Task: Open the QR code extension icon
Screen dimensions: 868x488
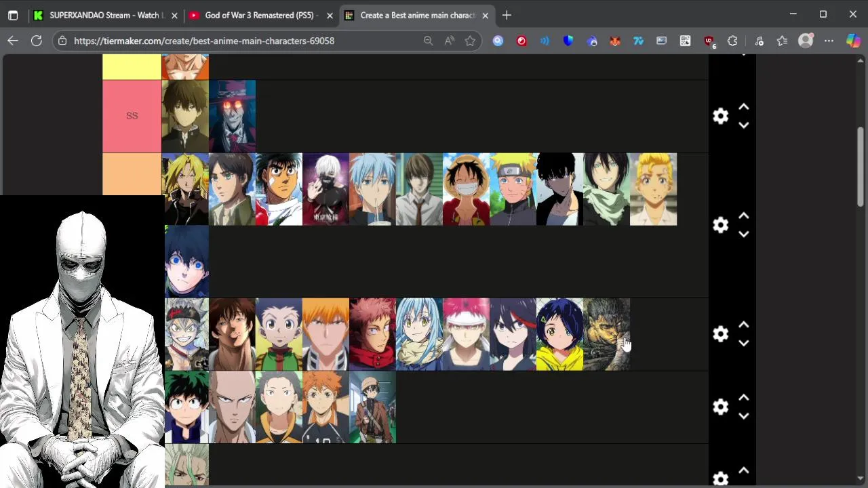Action: (685, 41)
